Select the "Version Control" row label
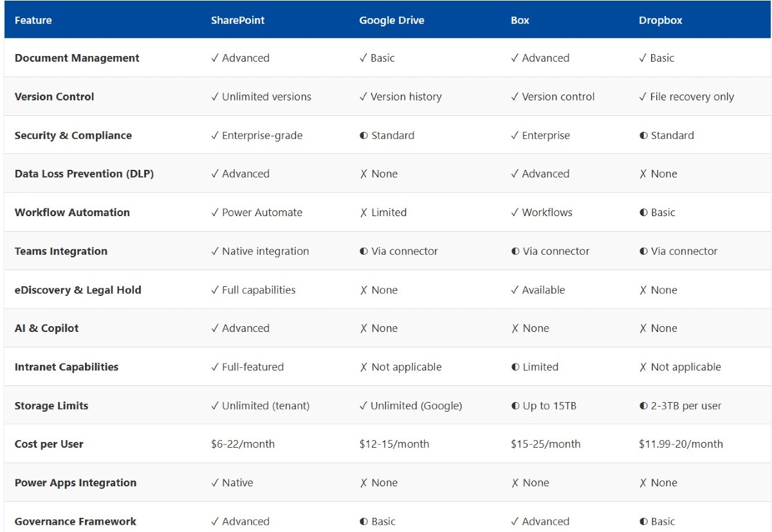 point(54,96)
